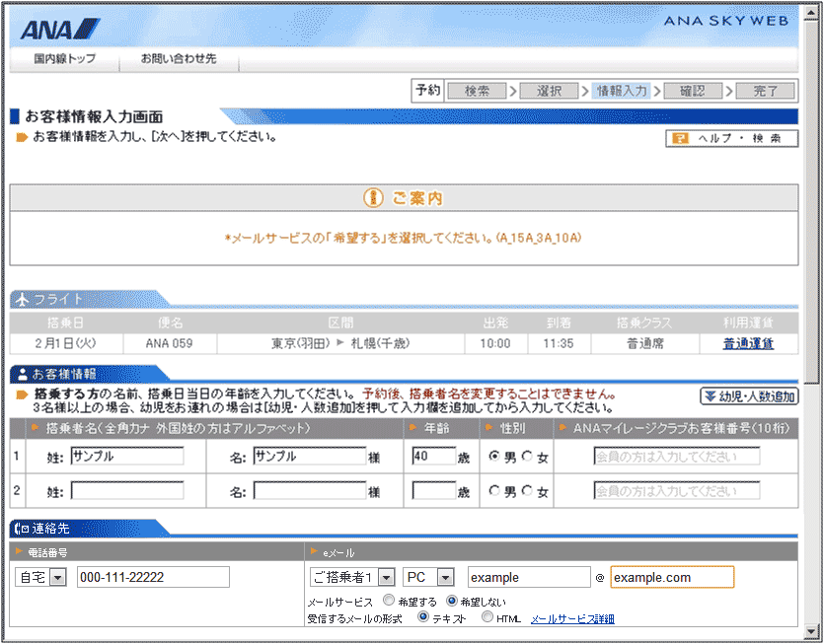Click the scroll up arrow of scrollbar
The image size is (824, 644).
[812, 12]
